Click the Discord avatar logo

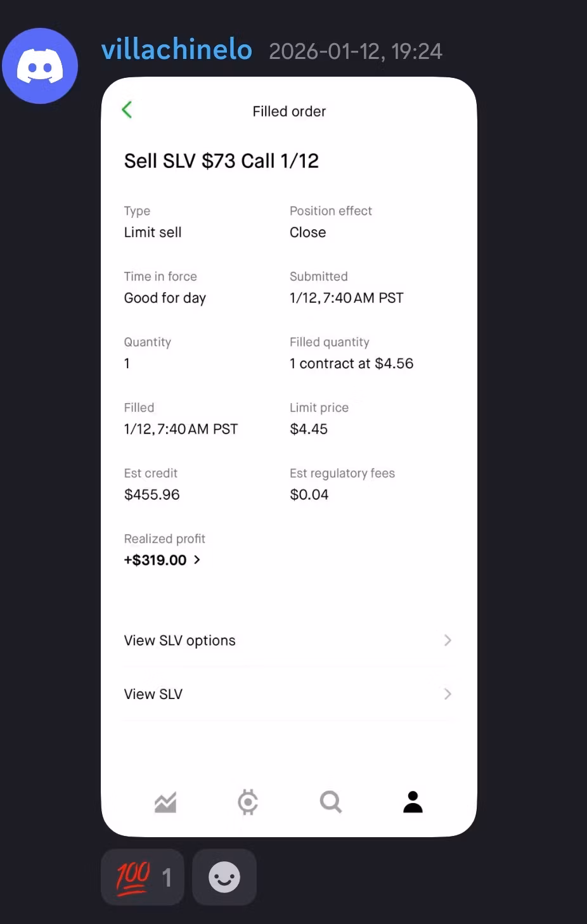pos(40,66)
